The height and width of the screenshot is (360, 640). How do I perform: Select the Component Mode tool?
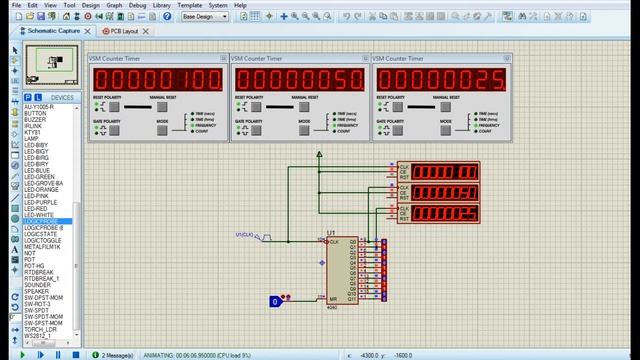point(15,60)
